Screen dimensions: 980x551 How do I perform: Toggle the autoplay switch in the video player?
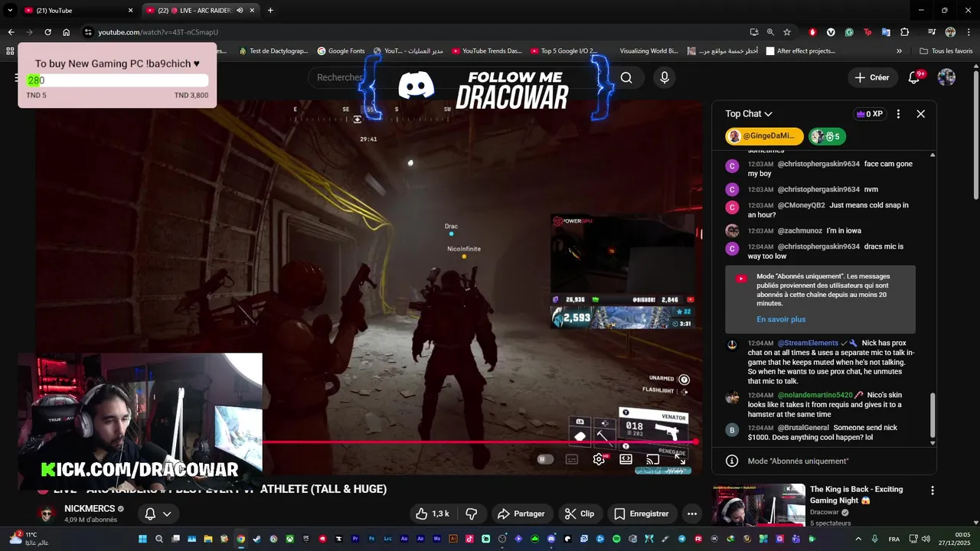544,459
